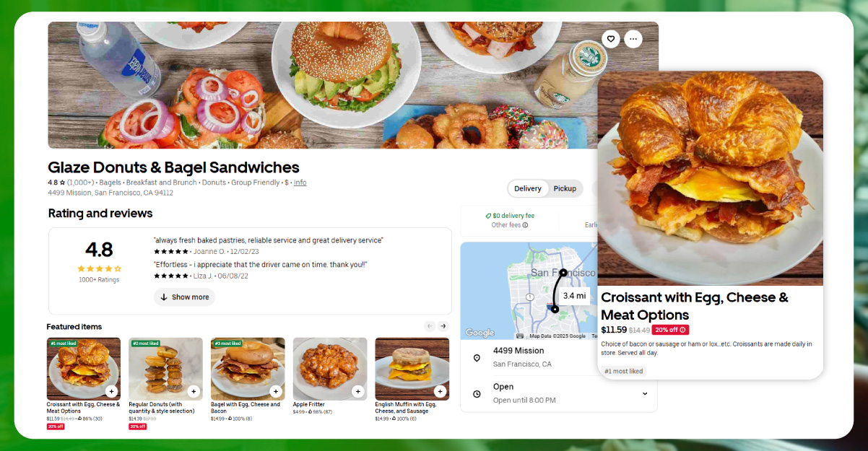Open the restaurant info link
Image resolution: width=868 pixels, height=451 pixels.
(x=300, y=183)
